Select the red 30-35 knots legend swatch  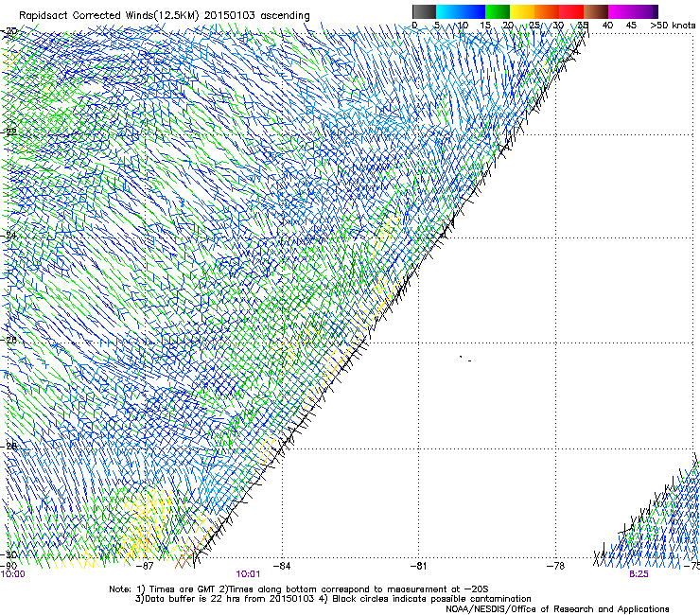click(x=571, y=11)
